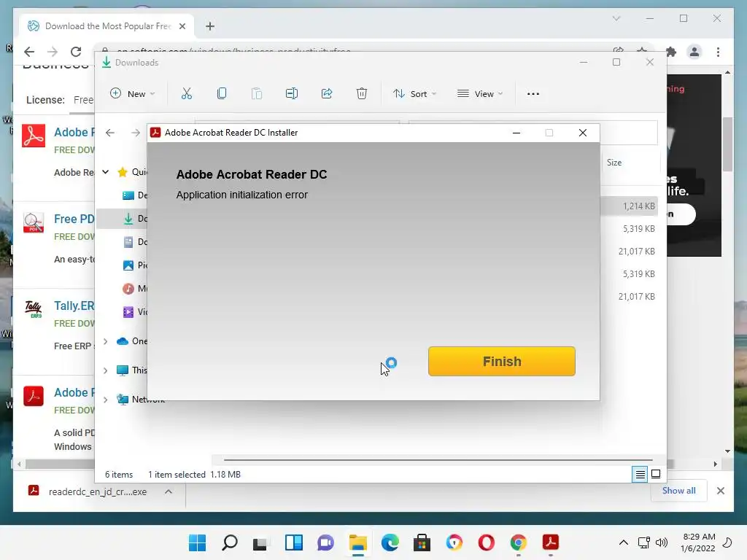Switch to large icons view layout icon
This screenshot has height=560, width=747.
(656, 474)
